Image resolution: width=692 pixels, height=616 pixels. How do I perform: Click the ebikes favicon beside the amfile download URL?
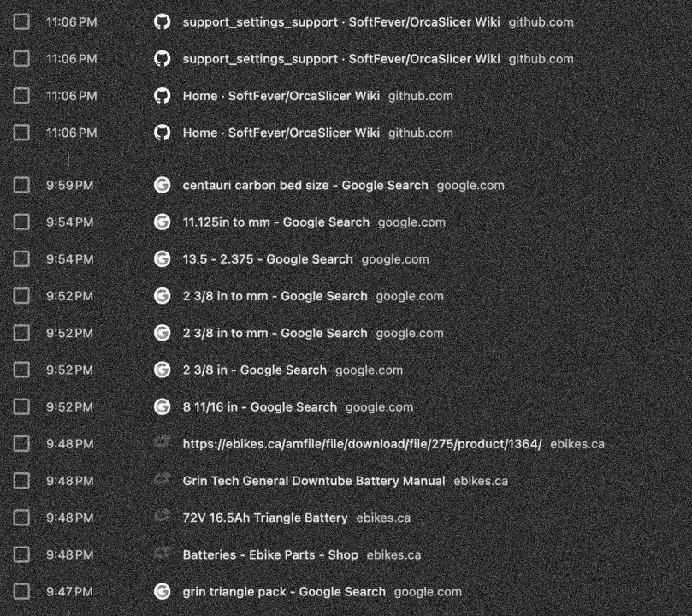[162, 441]
